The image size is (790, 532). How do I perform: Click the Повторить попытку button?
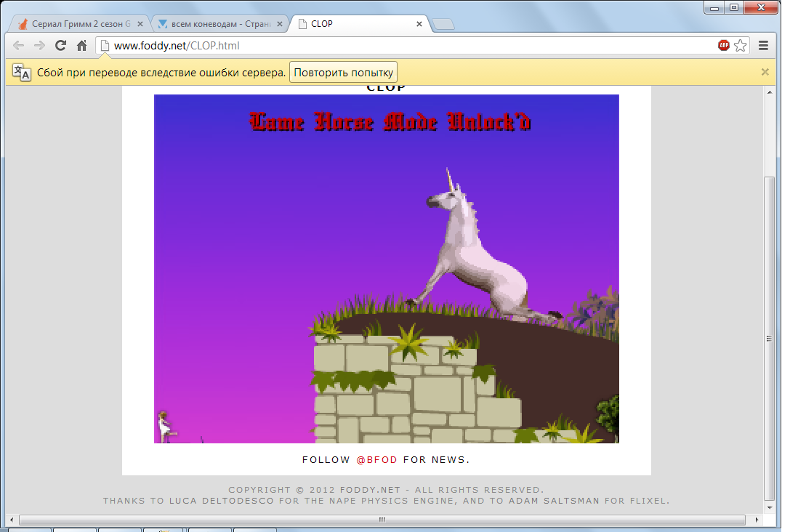point(343,72)
